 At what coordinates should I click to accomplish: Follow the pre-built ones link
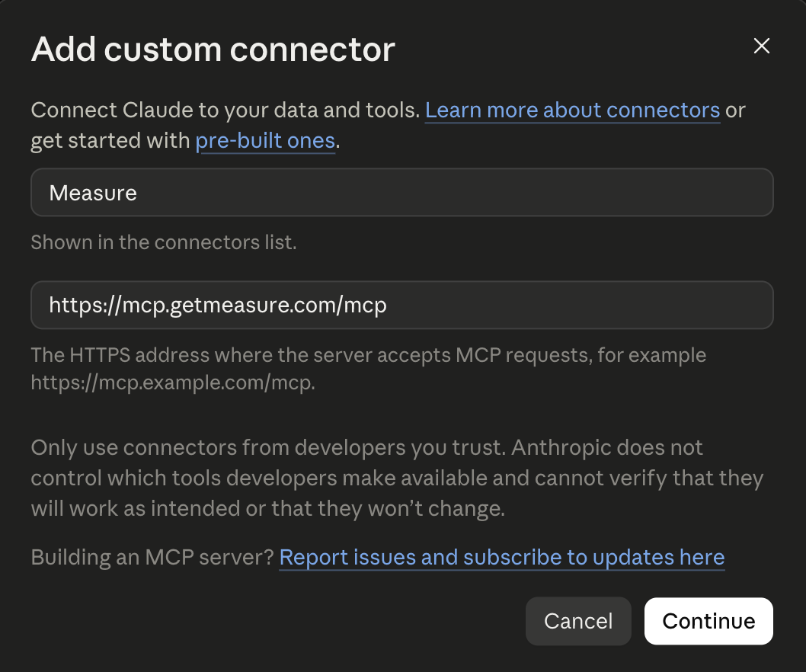tap(265, 140)
